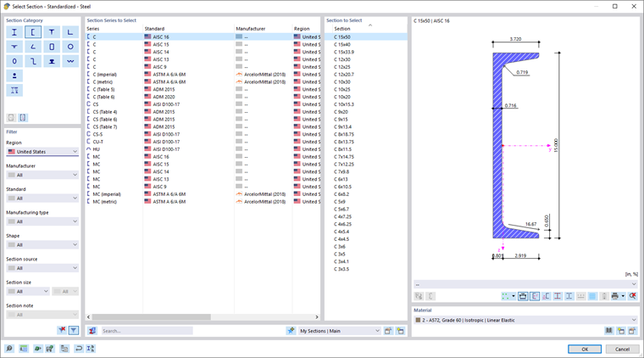Select the channel section category icon
Viewport: 644px width, 358px height.
click(x=33, y=32)
